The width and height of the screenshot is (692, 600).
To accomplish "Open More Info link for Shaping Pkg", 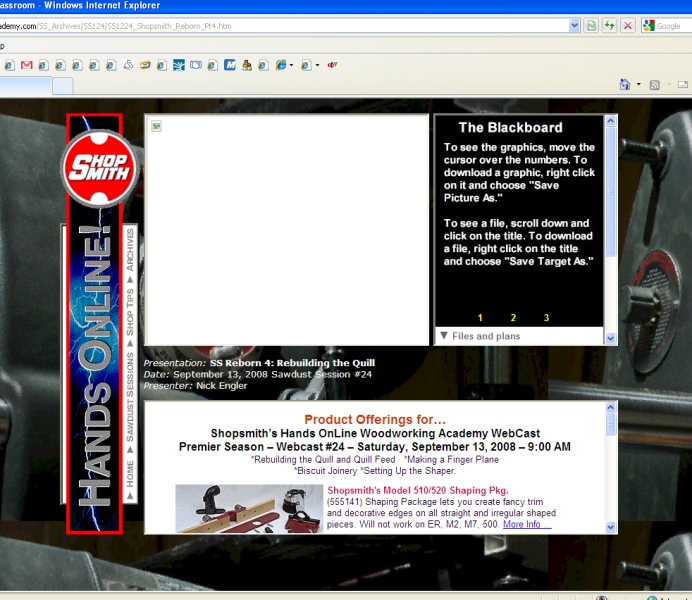I will 527,525.
